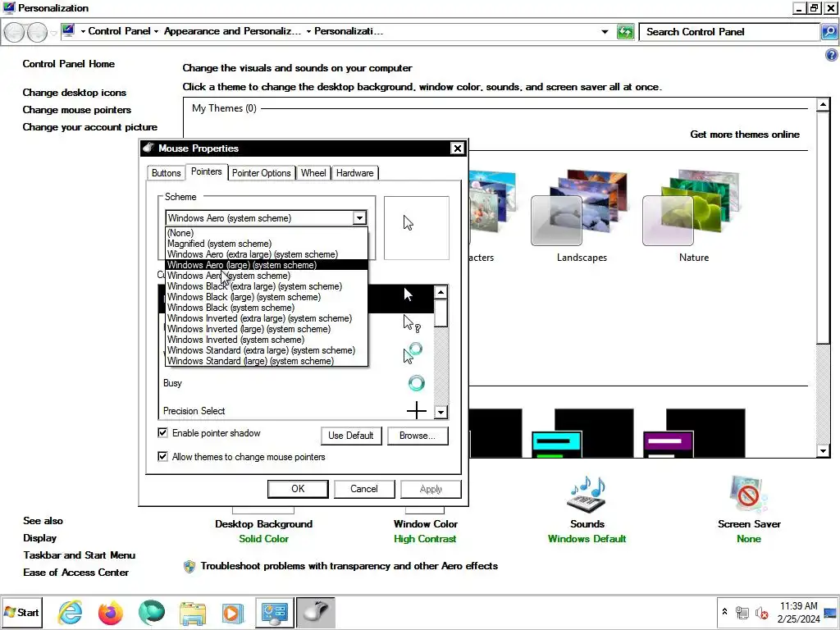Open Change desktop icons link

75,93
